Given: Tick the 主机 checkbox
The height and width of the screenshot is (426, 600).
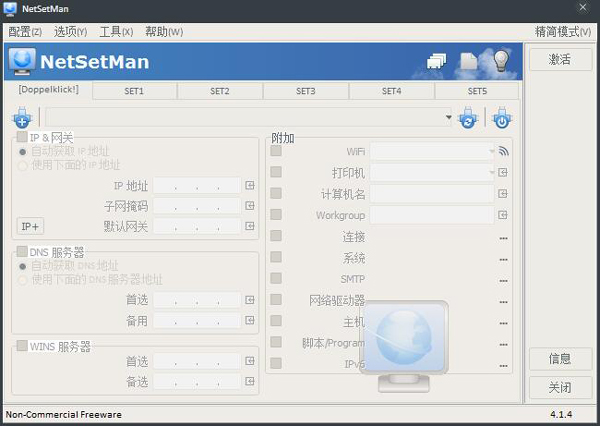Looking at the screenshot, I should (x=276, y=321).
